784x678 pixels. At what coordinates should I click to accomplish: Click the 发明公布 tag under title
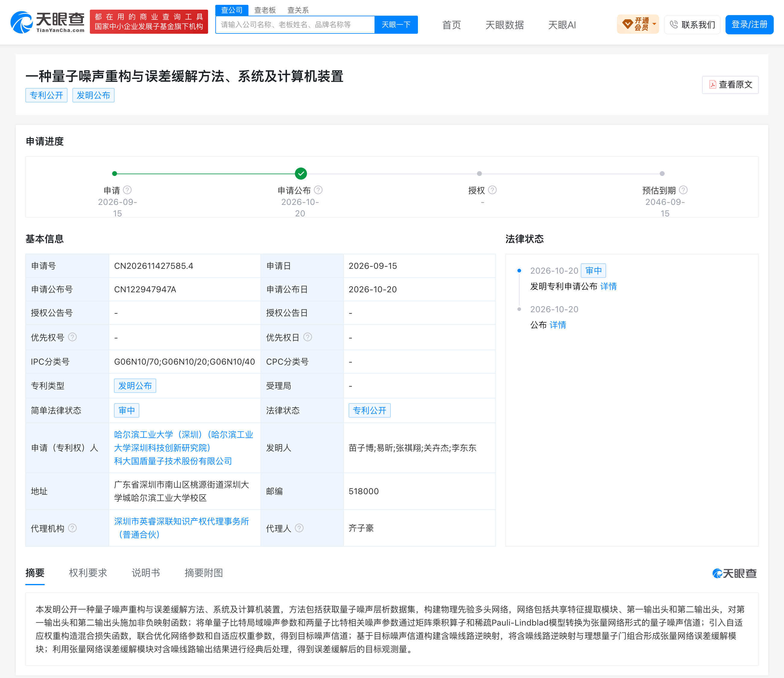pos(93,95)
